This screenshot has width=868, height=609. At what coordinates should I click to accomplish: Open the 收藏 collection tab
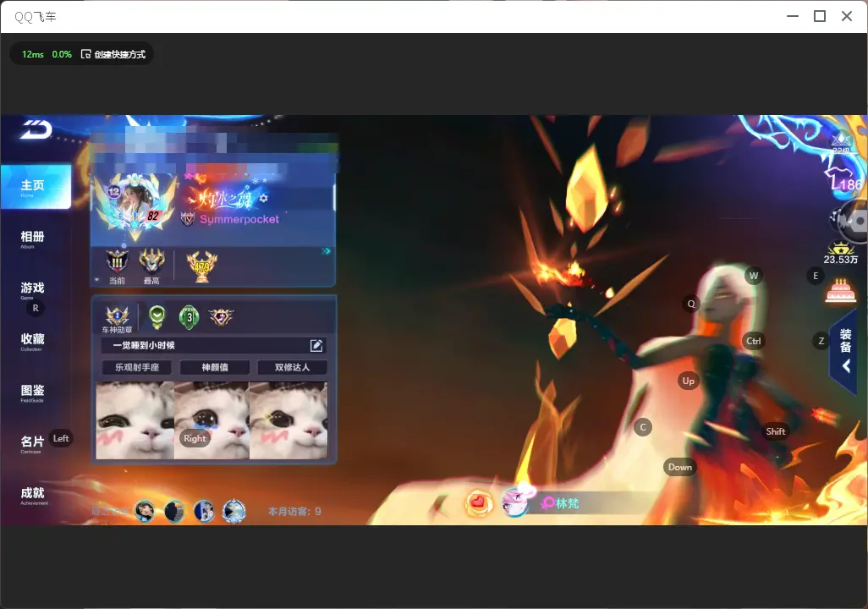(33, 341)
